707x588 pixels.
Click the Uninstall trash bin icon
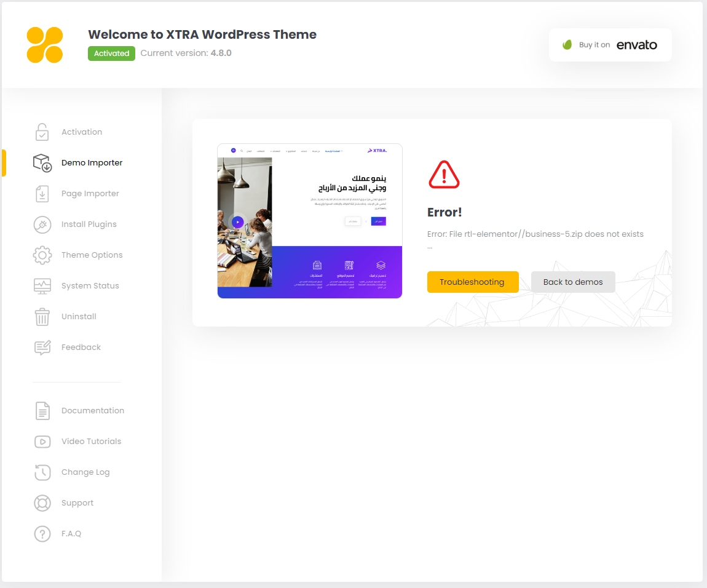click(42, 317)
